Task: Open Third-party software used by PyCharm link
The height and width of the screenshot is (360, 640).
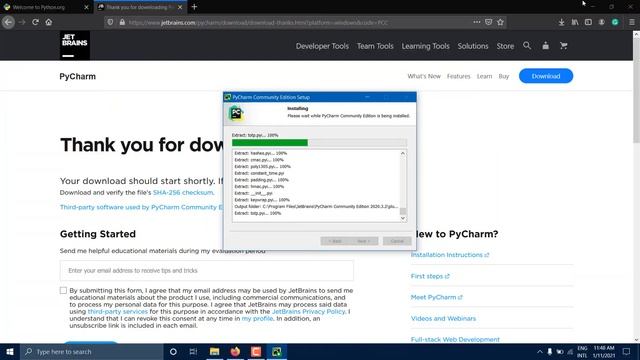Action: pos(141,207)
